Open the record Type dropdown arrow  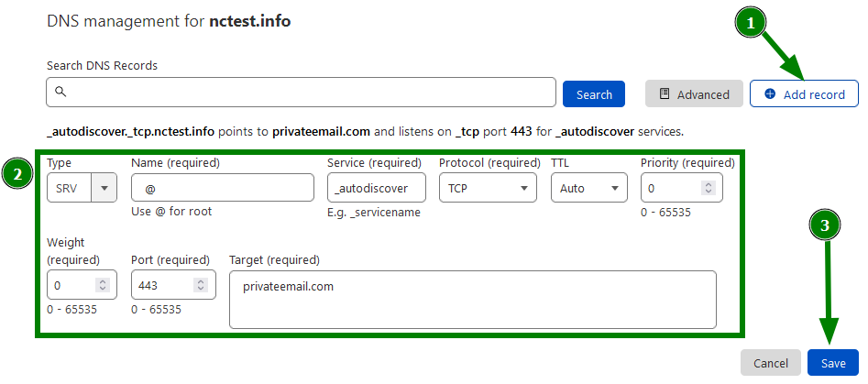tap(104, 188)
